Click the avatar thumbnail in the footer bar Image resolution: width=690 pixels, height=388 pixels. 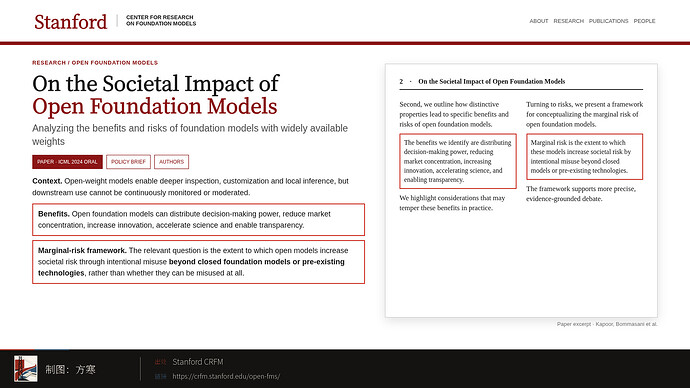(26, 369)
